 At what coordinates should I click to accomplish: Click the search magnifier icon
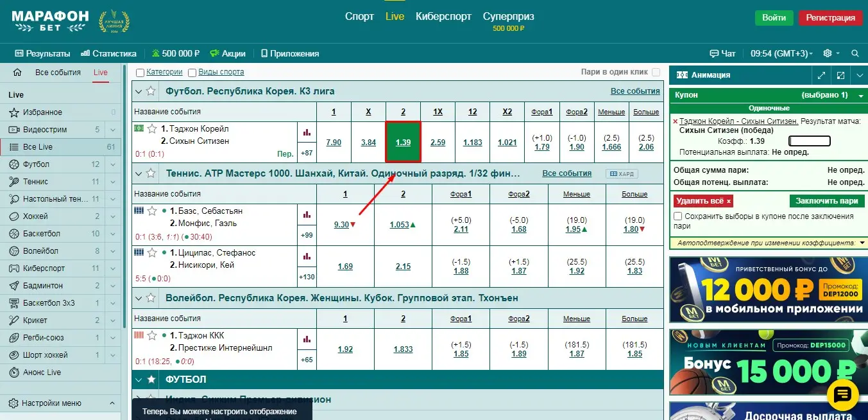(855, 53)
